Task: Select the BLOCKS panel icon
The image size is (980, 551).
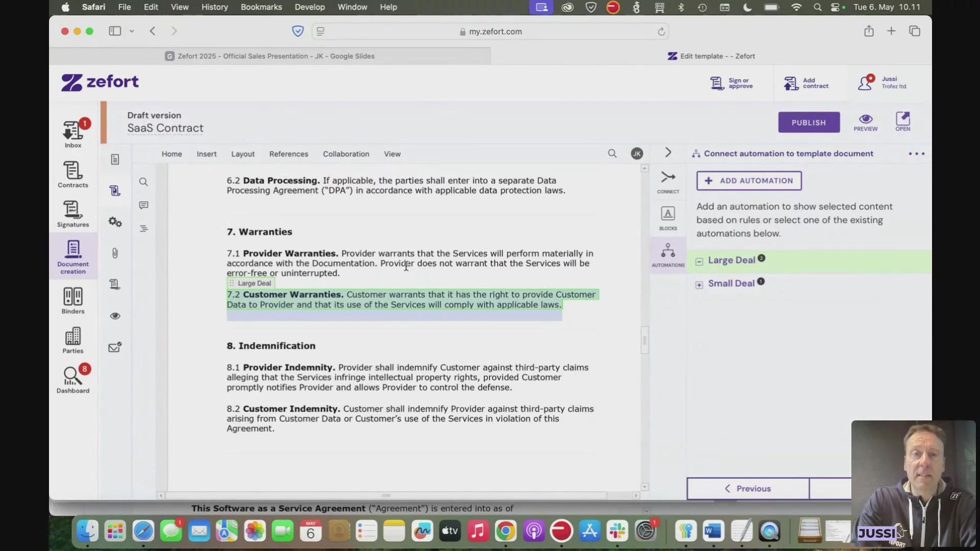Action: click(668, 219)
